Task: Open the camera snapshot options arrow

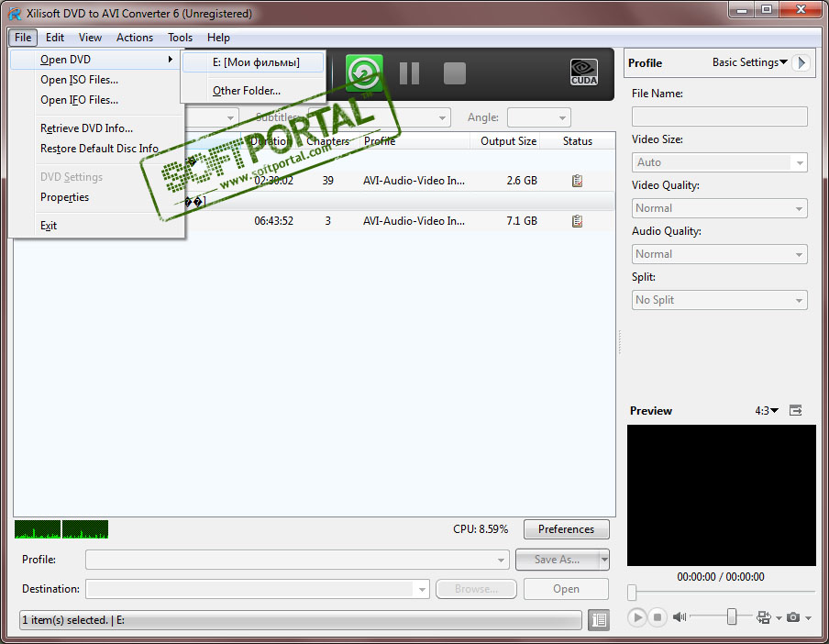Action: coord(808,617)
